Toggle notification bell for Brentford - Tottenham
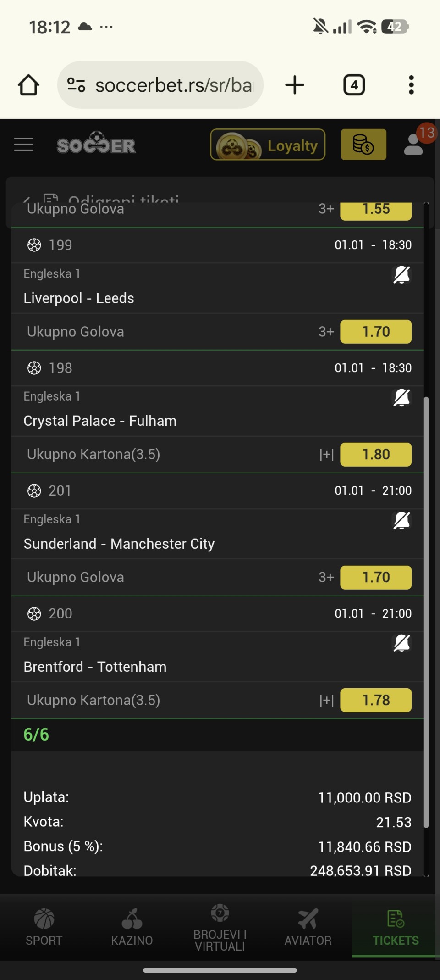 pos(401,644)
